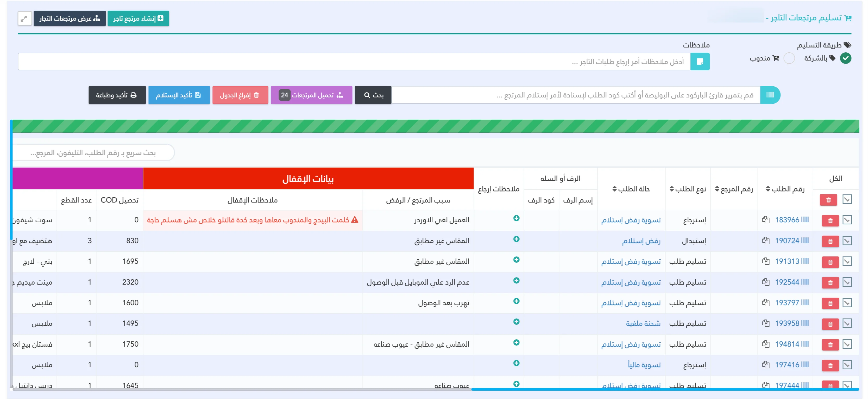
Task: Sort by رقم المرجع column
Action: click(x=734, y=189)
